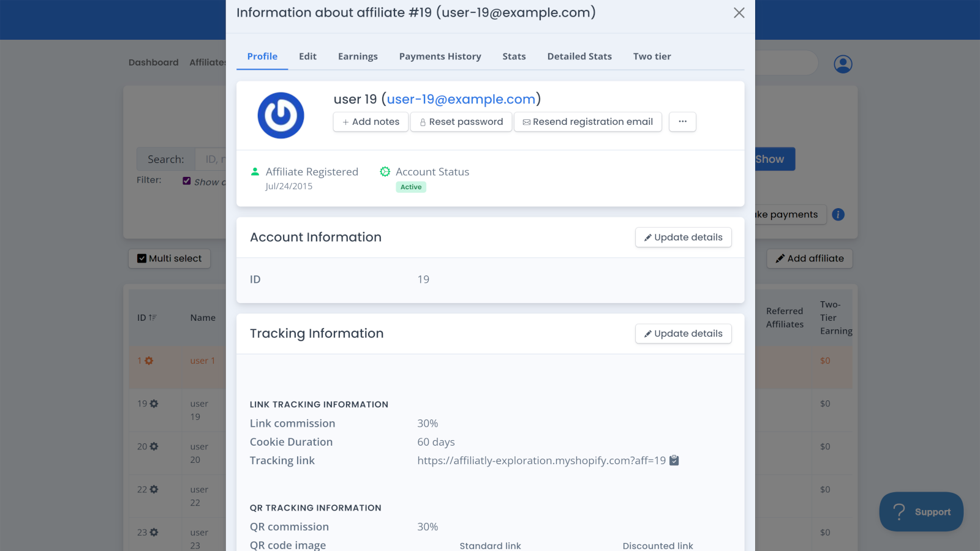The width and height of the screenshot is (980, 551).
Task: Switch to the Detailed Stats tab
Action: 579,56
